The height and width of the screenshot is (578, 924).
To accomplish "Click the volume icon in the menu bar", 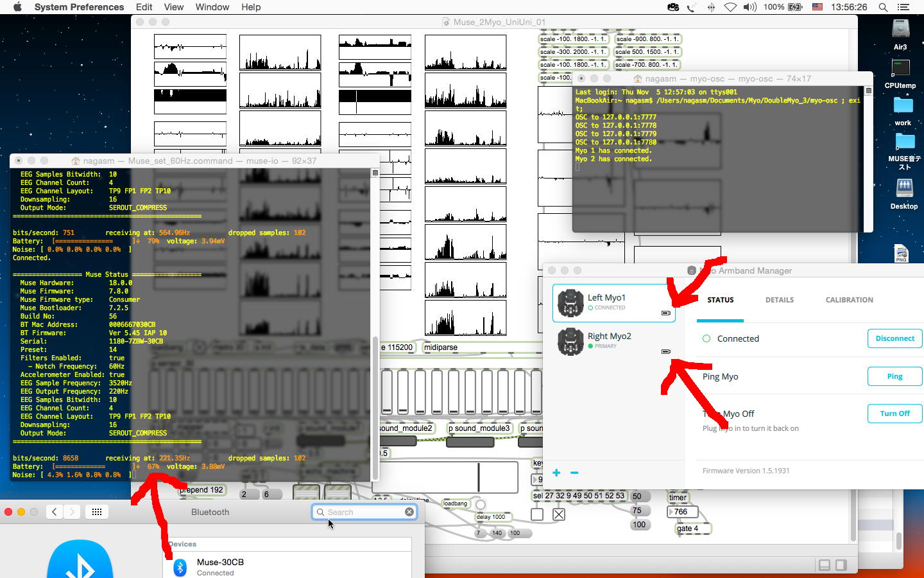I will click(749, 7).
